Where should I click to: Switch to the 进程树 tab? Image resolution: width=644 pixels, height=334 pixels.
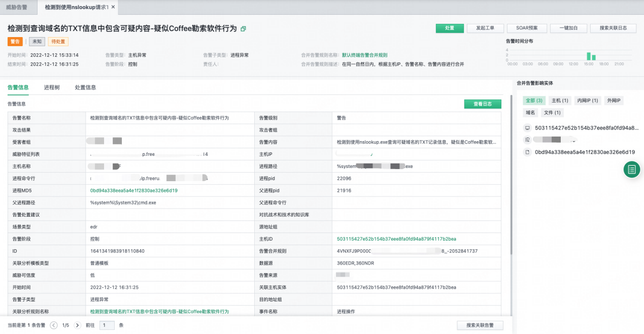point(52,87)
